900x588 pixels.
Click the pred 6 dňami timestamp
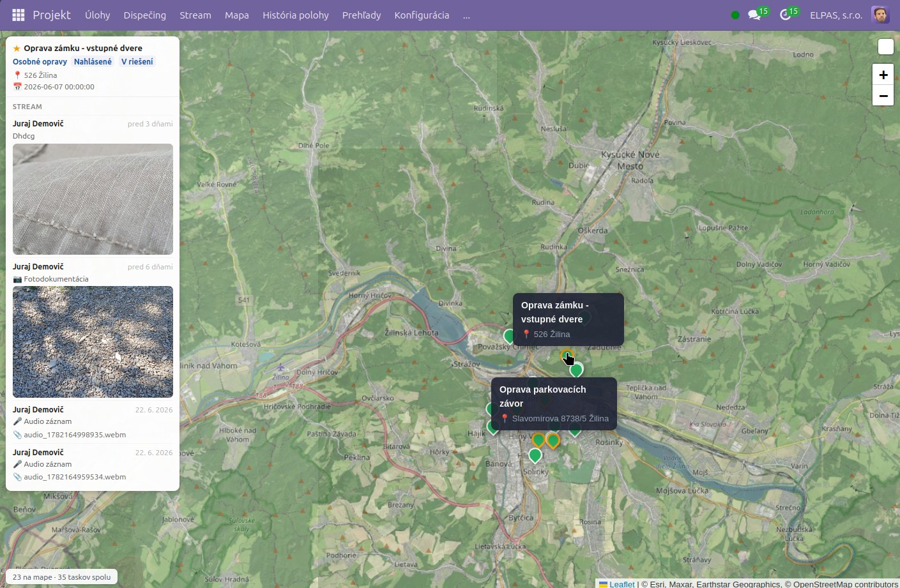150,267
